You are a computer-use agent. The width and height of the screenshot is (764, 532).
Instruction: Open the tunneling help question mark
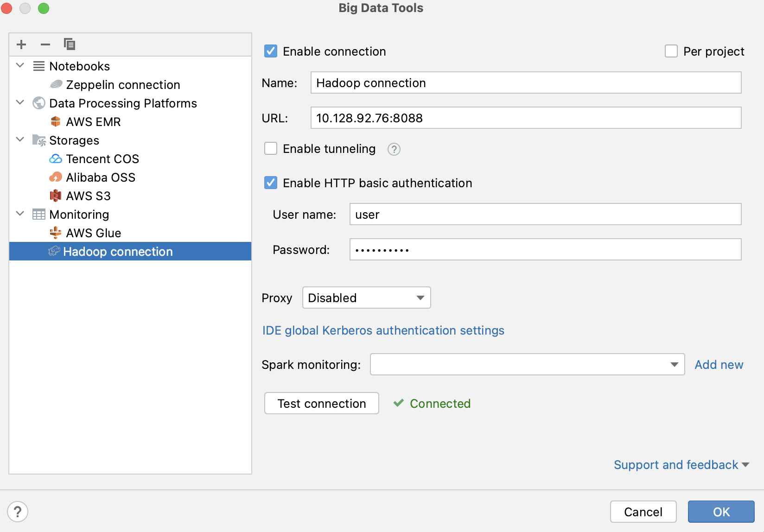(x=394, y=149)
